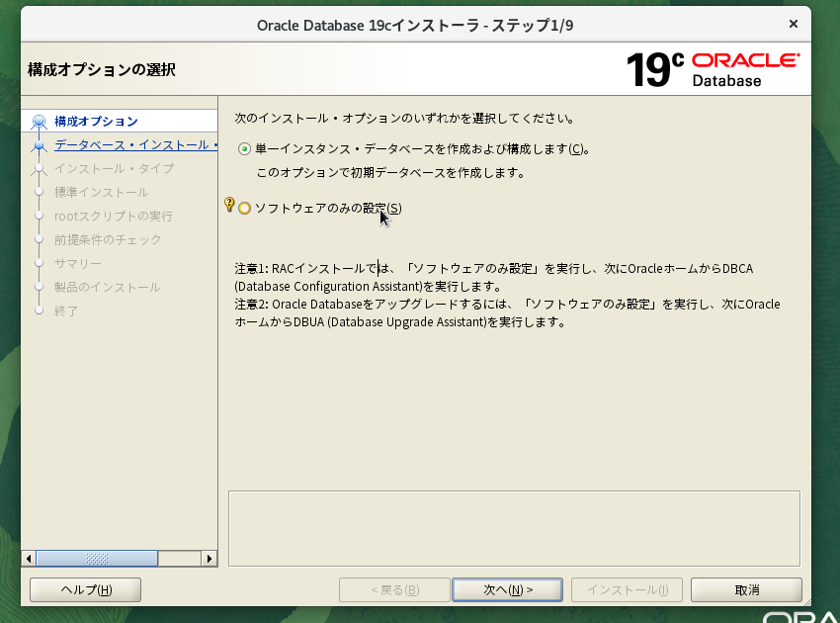
Task: Click the empty message text area
Action: point(514,528)
